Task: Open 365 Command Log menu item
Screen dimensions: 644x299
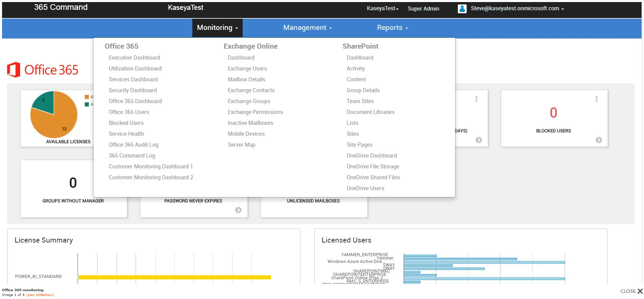Action: click(x=132, y=156)
